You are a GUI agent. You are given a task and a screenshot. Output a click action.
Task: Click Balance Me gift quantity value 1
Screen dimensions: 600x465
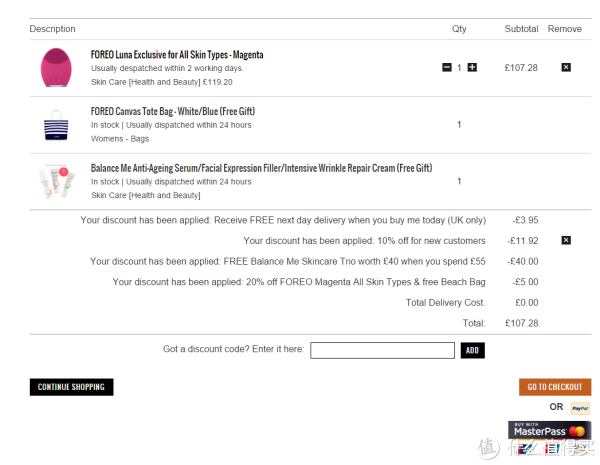click(459, 181)
